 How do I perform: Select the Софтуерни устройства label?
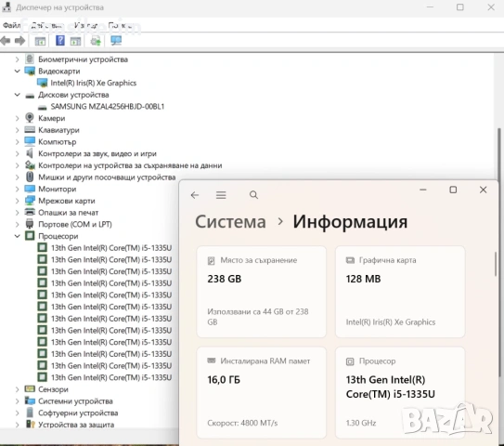tap(78, 413)
